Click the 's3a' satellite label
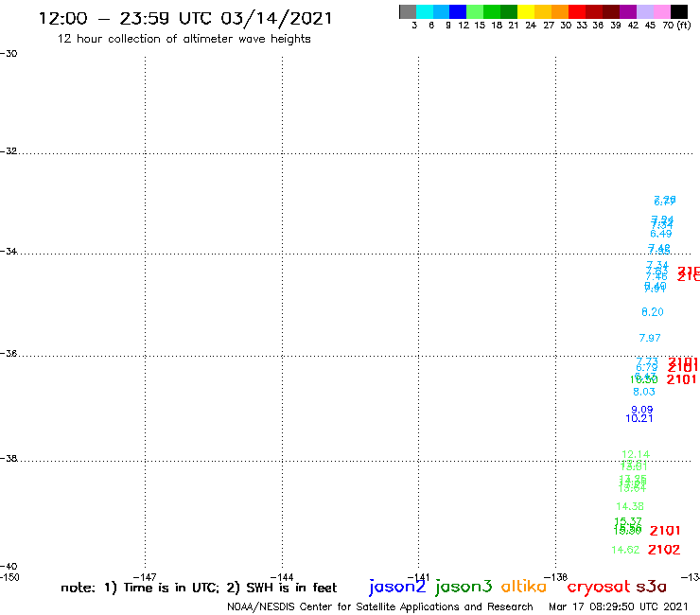The width and height of the screenshot is (700, 615). click(652, 587)
